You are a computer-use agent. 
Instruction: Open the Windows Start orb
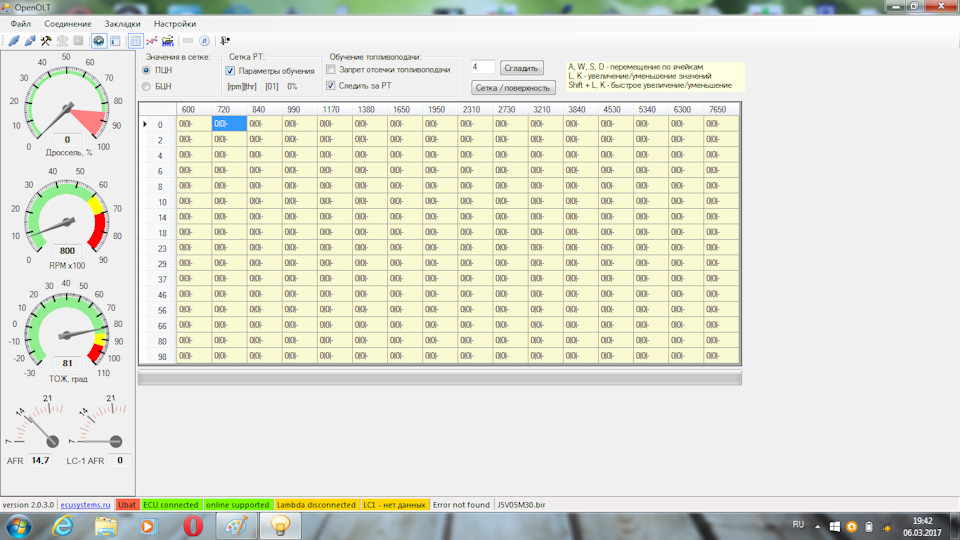pos(18,526)
